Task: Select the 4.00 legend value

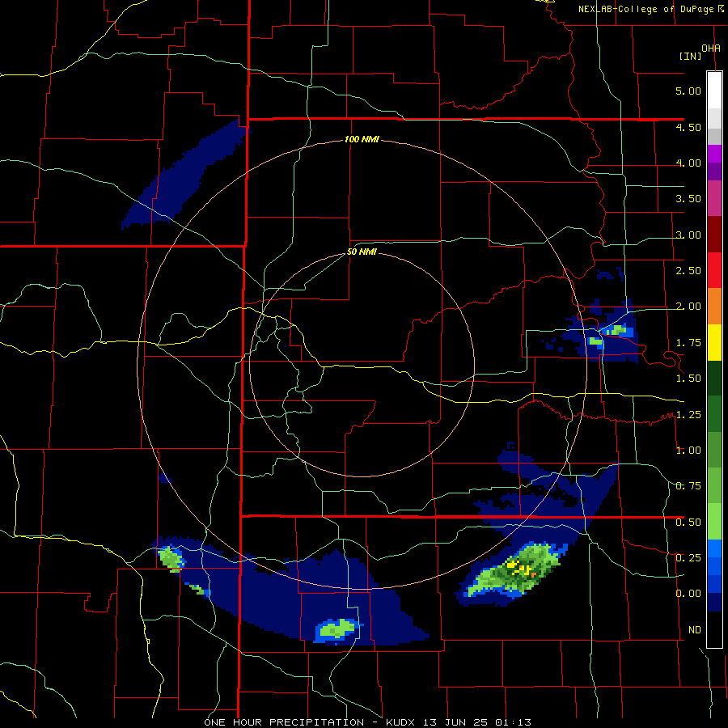Action: pos(688,163)
